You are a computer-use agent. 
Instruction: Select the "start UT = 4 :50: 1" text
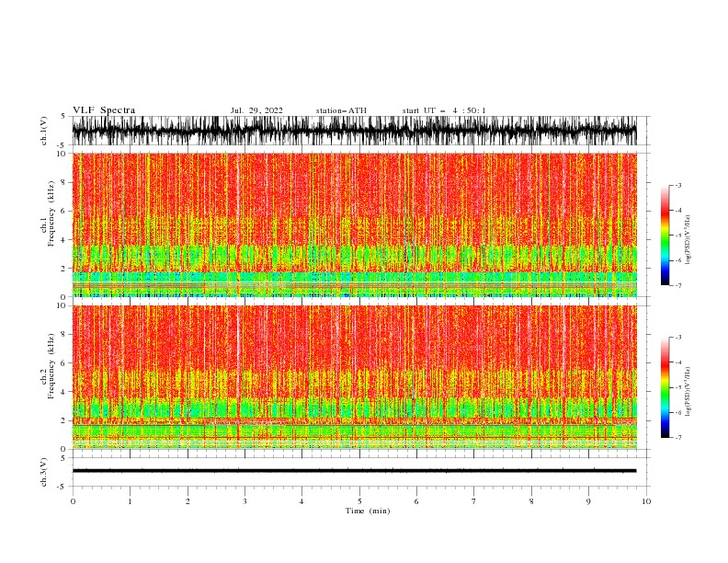tap(444, 110)
